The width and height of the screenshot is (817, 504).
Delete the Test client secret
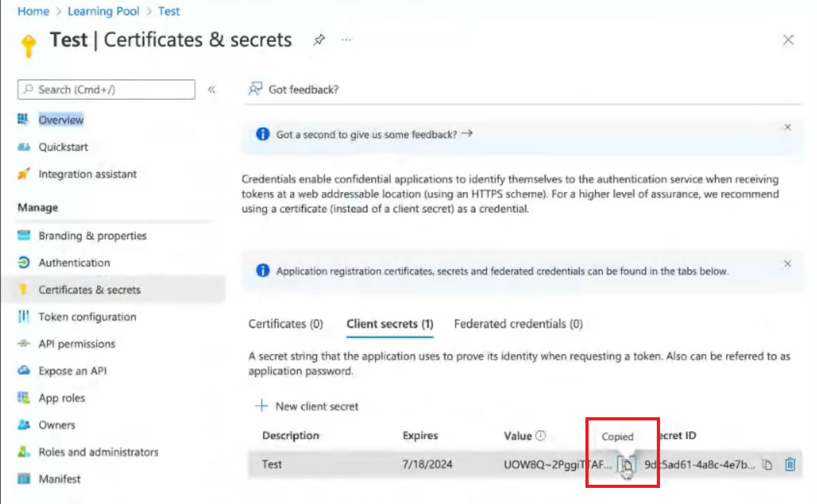coord(791,464)
